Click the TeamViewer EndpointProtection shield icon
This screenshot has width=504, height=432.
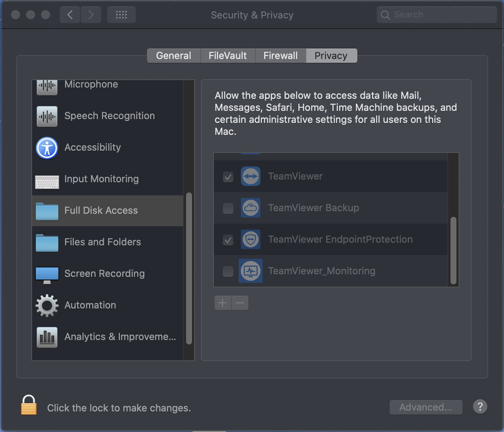(250, 239)
